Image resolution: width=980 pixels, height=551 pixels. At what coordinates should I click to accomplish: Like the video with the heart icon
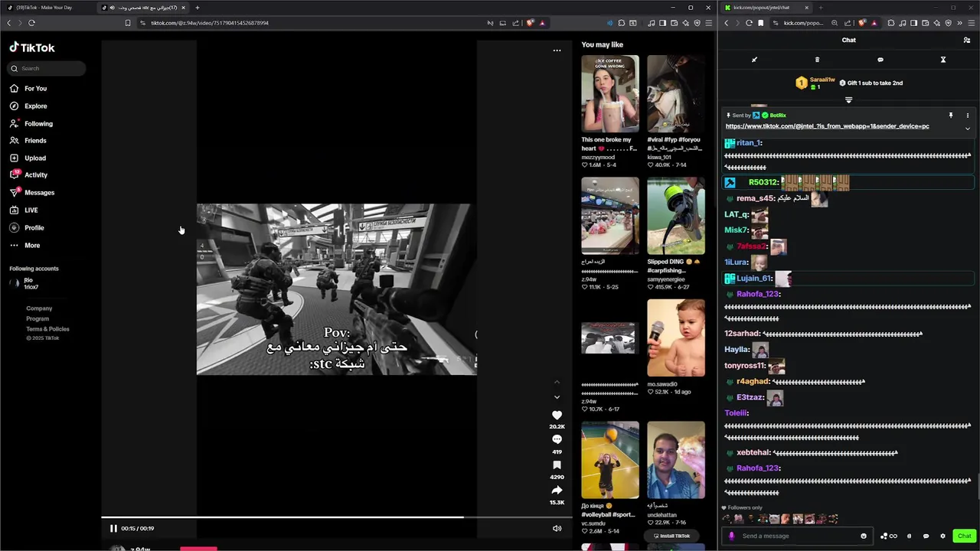pyautogui.click(x=557, y=416)
